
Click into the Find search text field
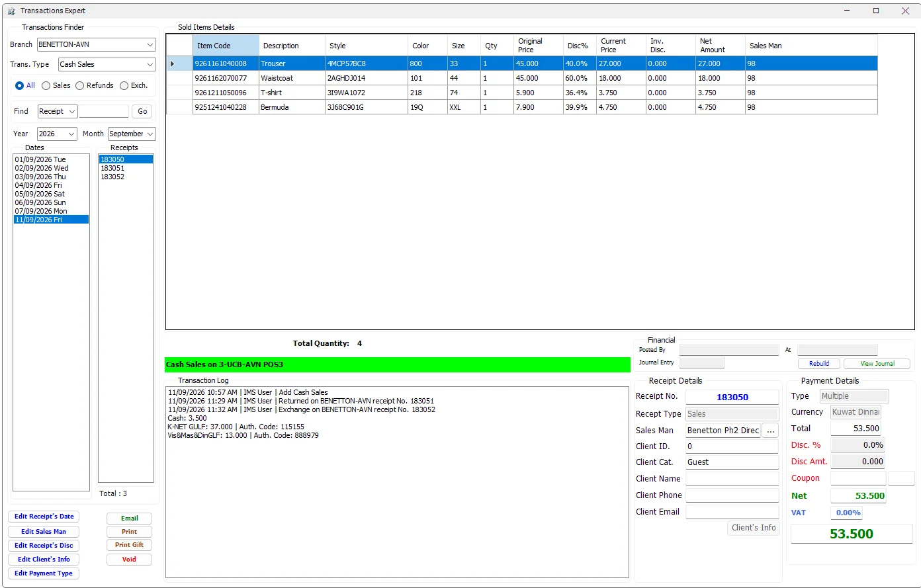coord(104,111)
